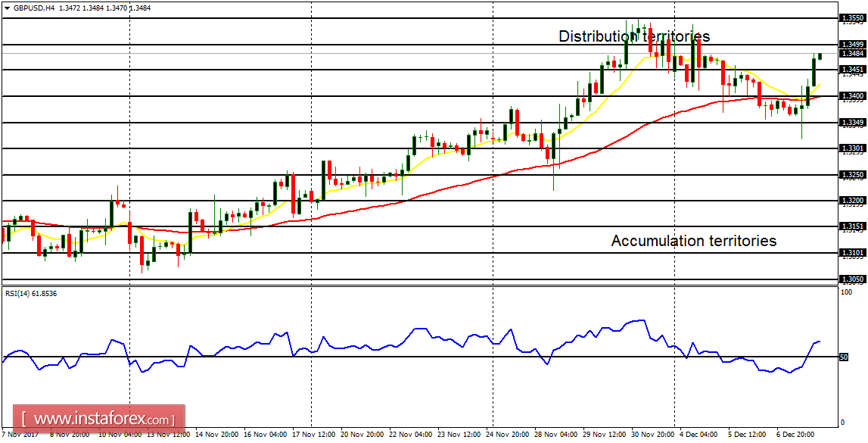Click the '17 Nov 12:00' time label
868x443 pixels.
(313, 435)
